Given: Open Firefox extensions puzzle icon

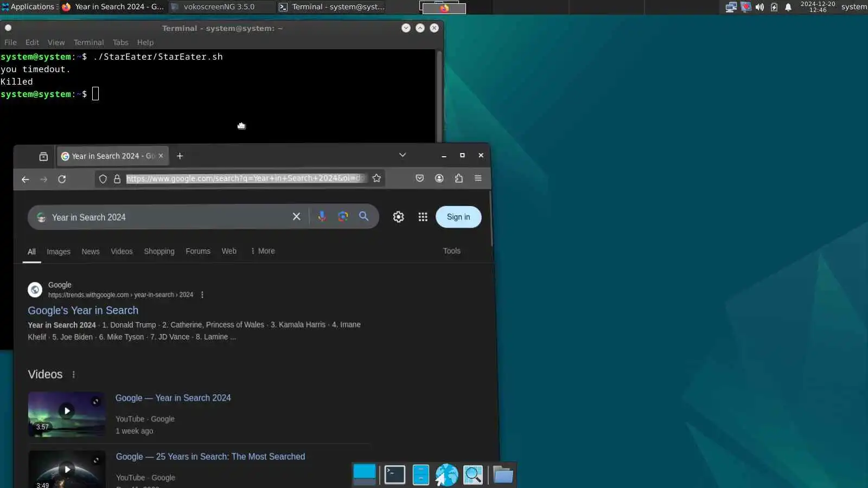Looking at the screenshot, I should coord(459,178).
